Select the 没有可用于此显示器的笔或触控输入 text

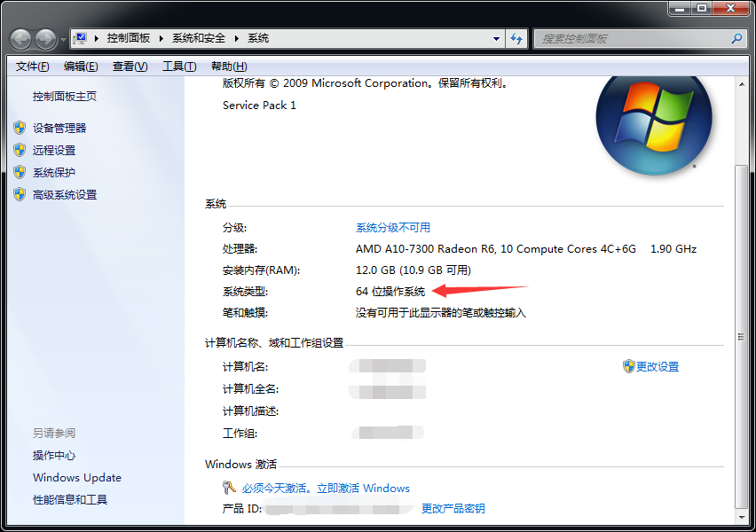point(441,313)
